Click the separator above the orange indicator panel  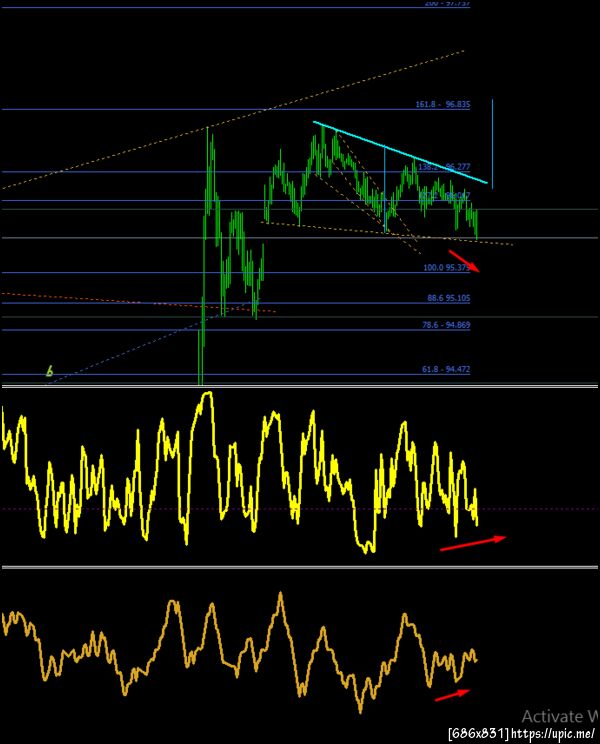[x=300, y=567]
